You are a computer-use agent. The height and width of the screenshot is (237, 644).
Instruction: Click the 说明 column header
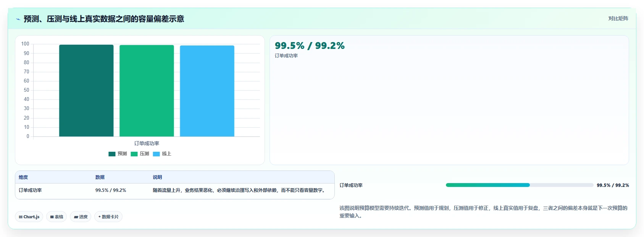click(157, 177)
